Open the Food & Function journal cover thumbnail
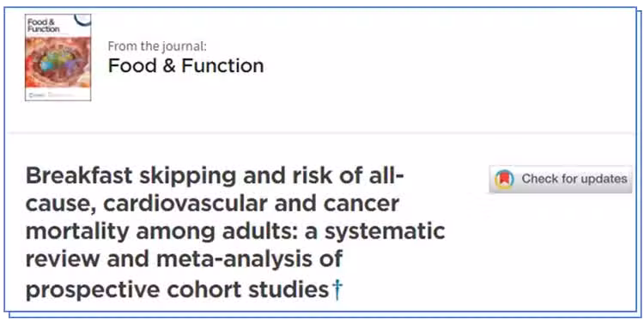 (x=58, y=57)
